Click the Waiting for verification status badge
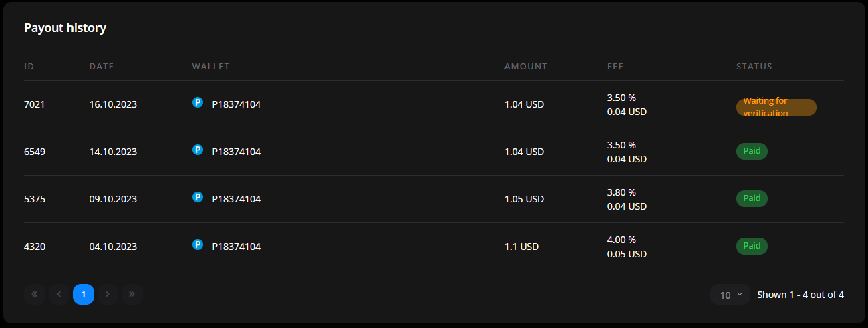868x328 pixels. coord(776,107)
